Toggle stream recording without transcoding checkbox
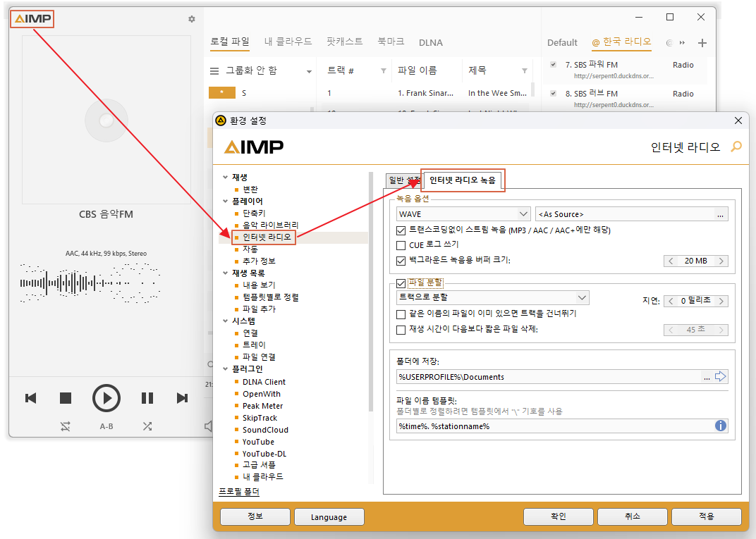 (x=401, y=230)
